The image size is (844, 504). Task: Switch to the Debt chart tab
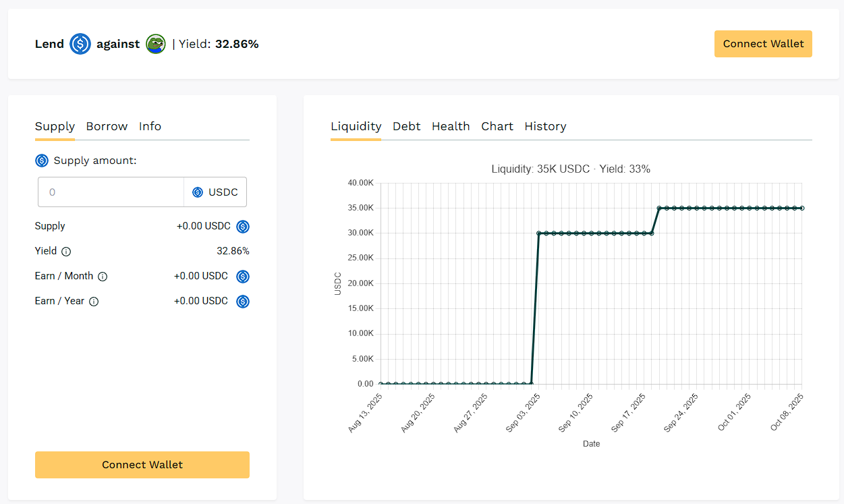tap(406, 126)
